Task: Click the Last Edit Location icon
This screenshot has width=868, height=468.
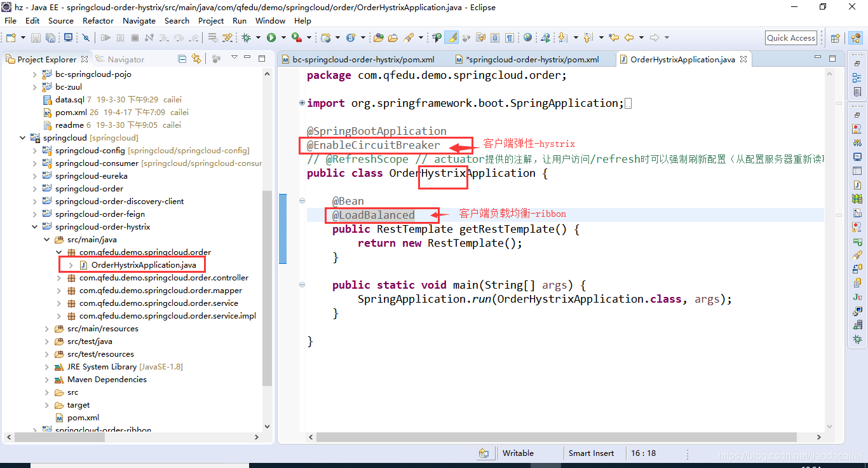Action: coord(614,38)
